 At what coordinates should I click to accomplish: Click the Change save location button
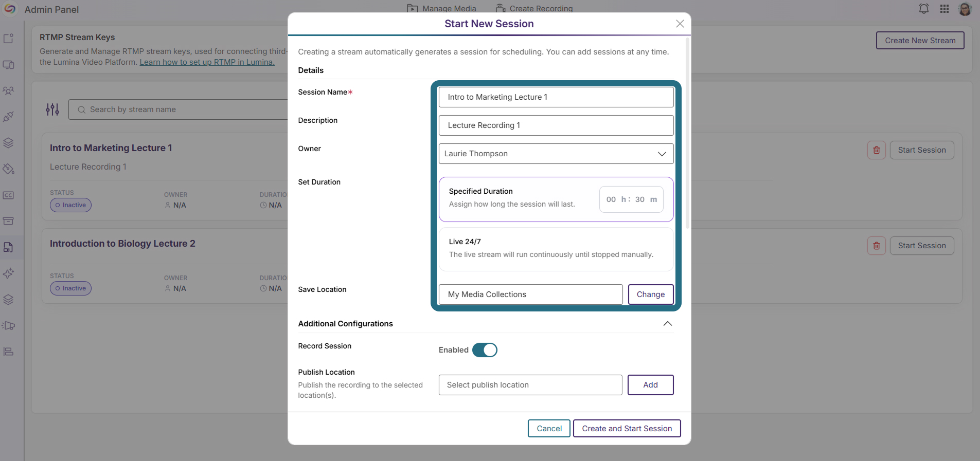tap(651, 294)
